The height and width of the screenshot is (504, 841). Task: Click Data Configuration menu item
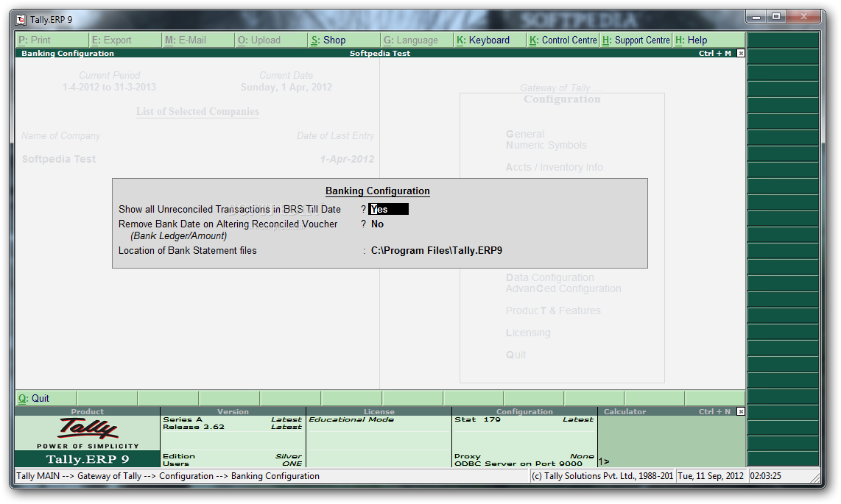[550, 277]
